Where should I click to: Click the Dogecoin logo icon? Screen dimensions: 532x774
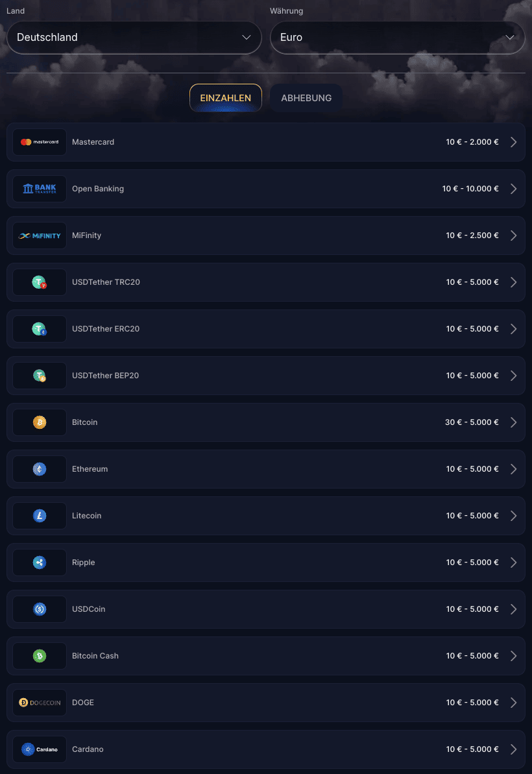click(40, 703)
